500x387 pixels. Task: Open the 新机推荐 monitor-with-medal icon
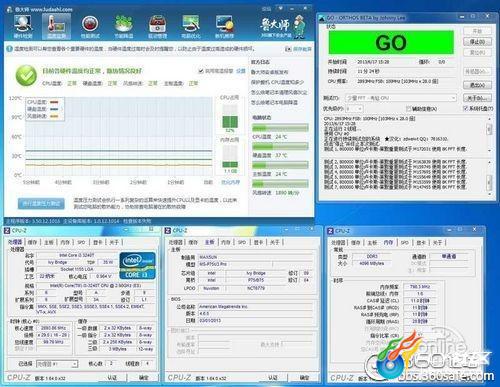coord(224,26)
